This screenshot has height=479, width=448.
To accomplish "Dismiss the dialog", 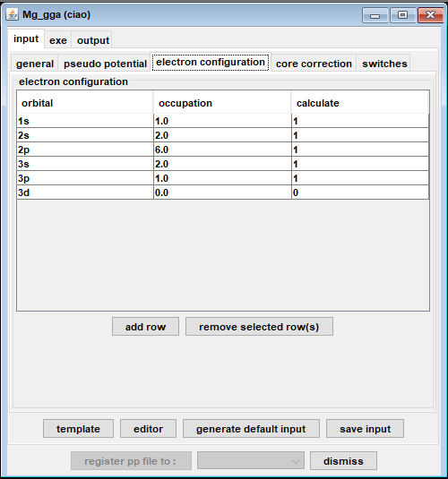I will point(343,461).
